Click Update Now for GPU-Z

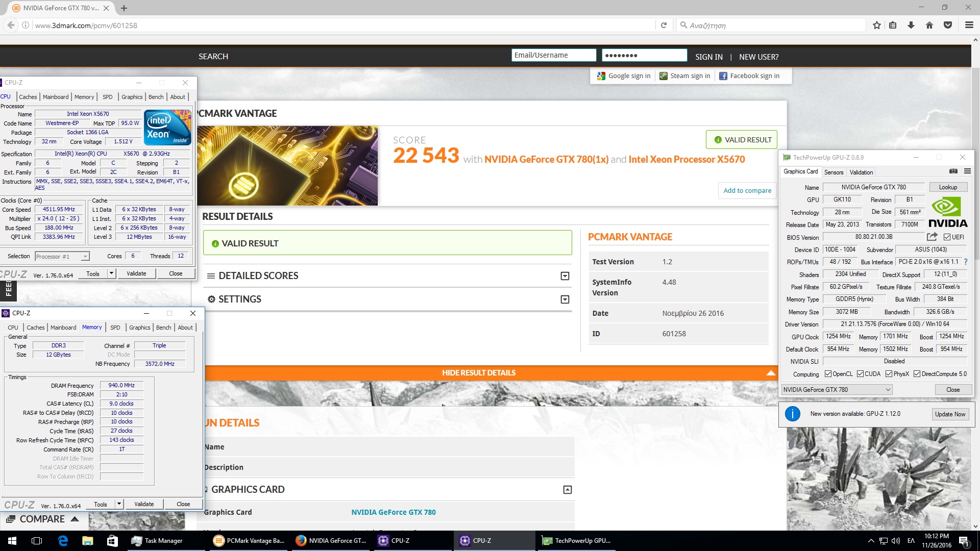tap(950, 414)
